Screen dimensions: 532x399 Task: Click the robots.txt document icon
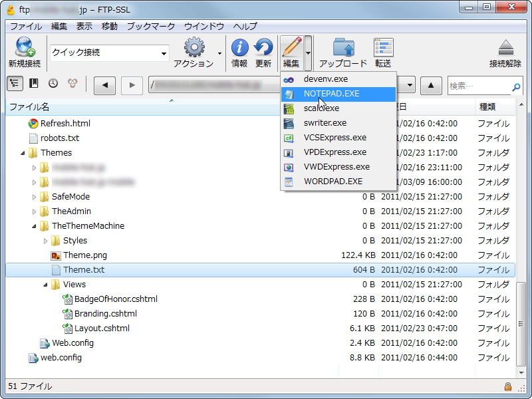33,138
